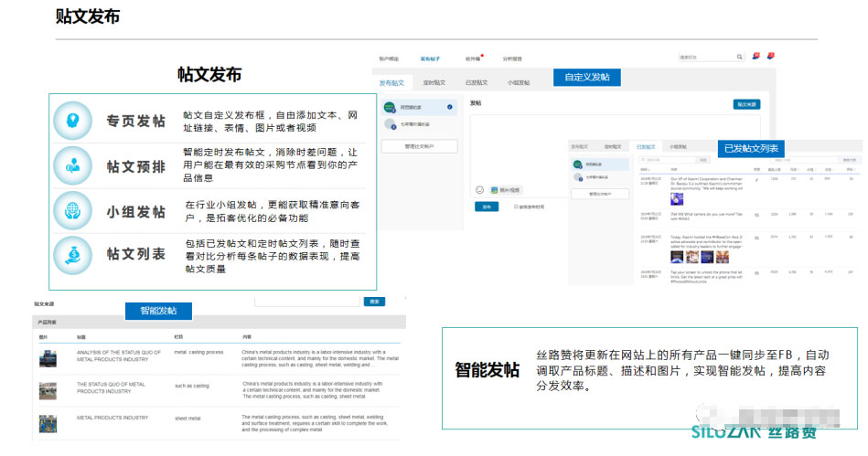Click the blue 发布 button under the post box
868x456 pixels.
(485, 207)
